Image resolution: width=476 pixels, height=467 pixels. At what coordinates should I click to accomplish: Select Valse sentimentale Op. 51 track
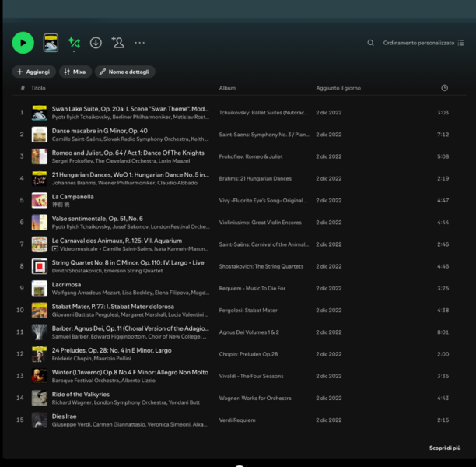(x=97, y=219)
